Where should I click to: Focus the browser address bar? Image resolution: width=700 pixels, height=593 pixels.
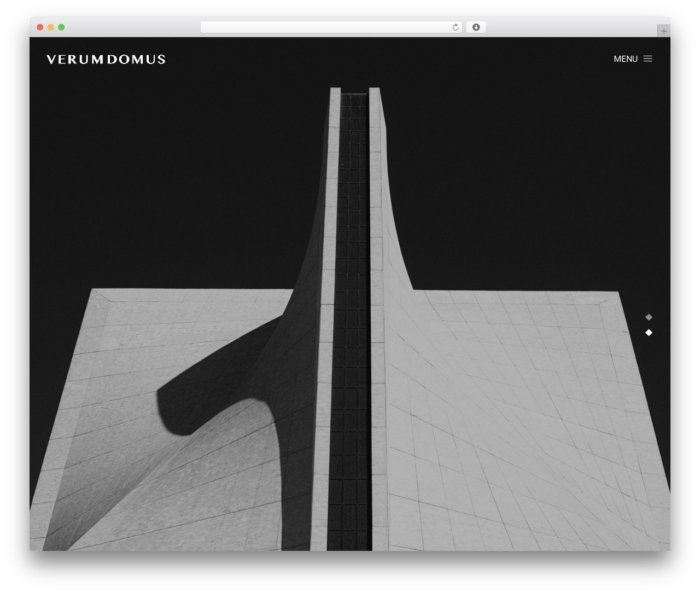331,27
